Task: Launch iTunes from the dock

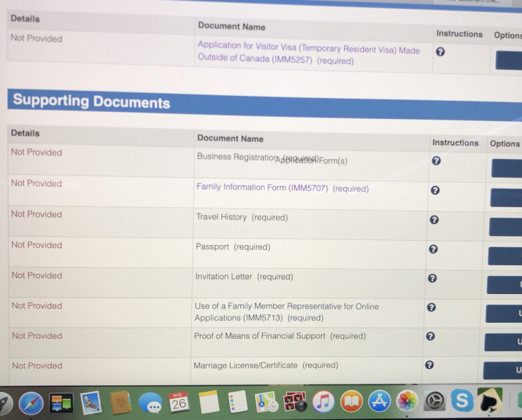Action: point(322,402)
